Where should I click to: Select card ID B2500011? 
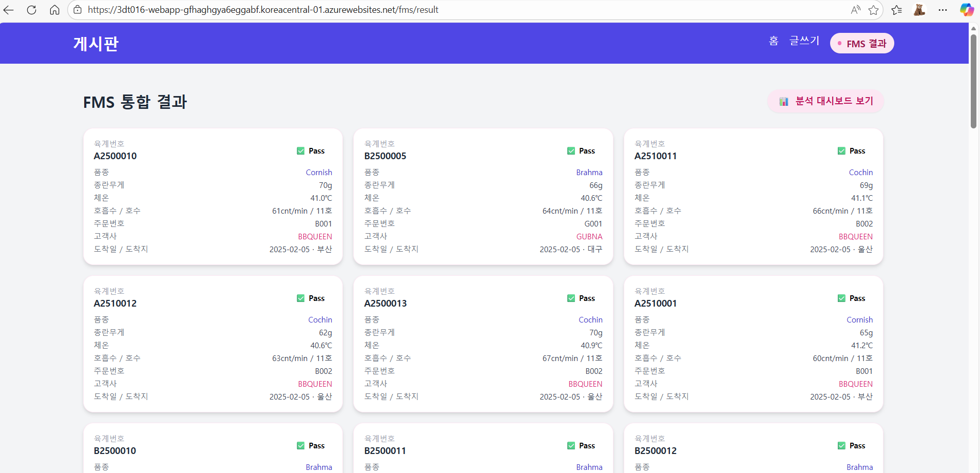click(385, 451)
